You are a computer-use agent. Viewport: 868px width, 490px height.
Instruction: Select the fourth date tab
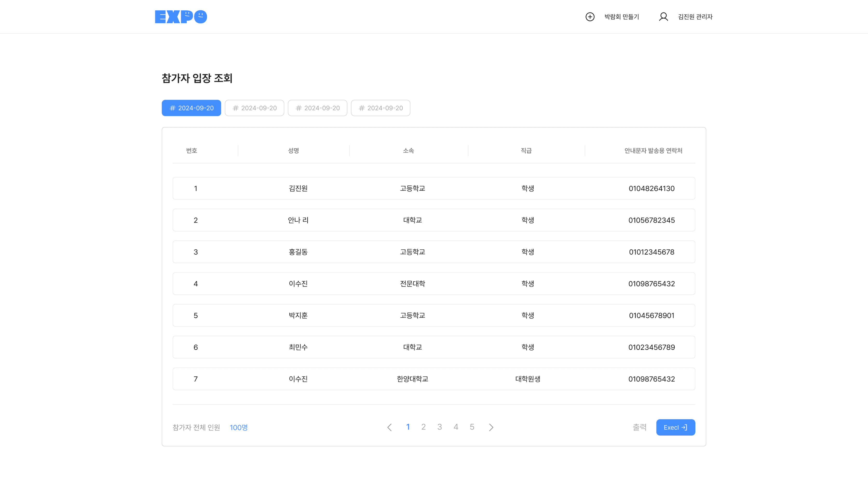pyautogui.click(x=381, y=108)
